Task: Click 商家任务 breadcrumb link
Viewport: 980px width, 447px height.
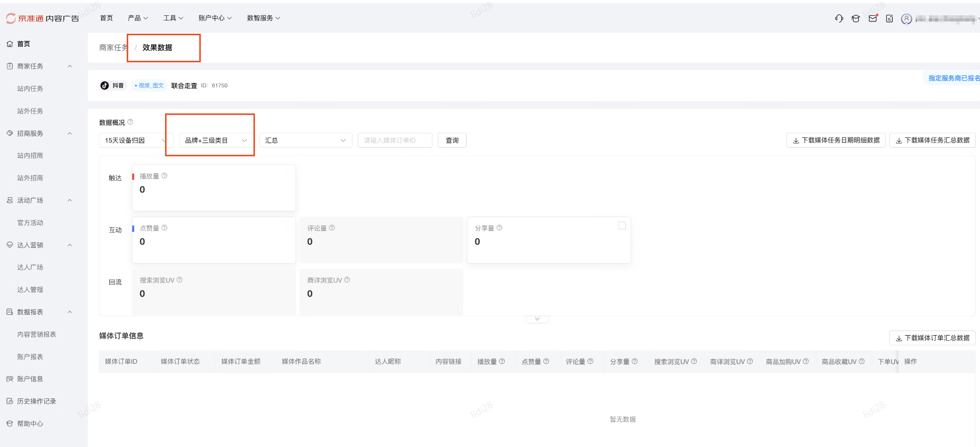Action: coord(113,48)
